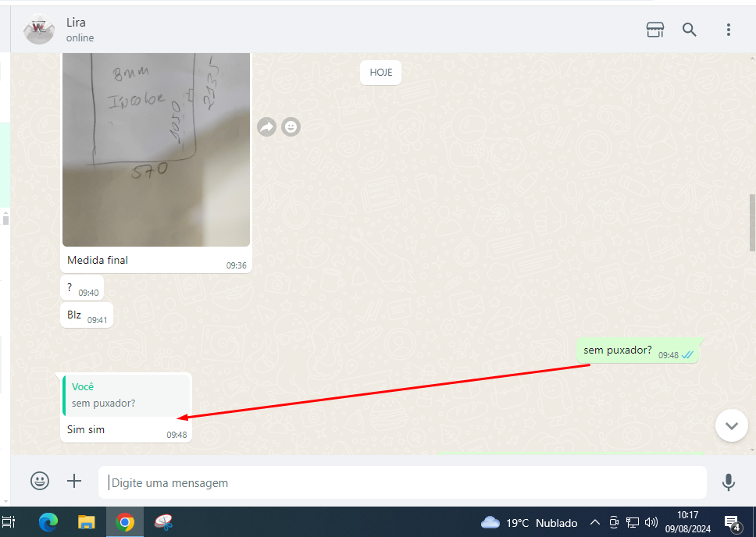Open the Snipping Tool taskbar icon

tap(163, 522)
